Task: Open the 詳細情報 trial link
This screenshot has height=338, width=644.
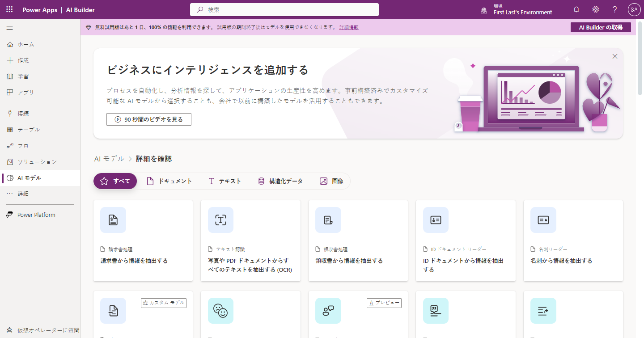Action: pyautogui.click(x=349, y=27)
